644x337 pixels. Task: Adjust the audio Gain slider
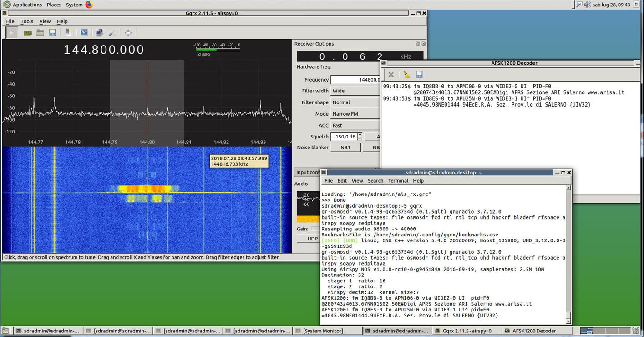coord(315,229)
